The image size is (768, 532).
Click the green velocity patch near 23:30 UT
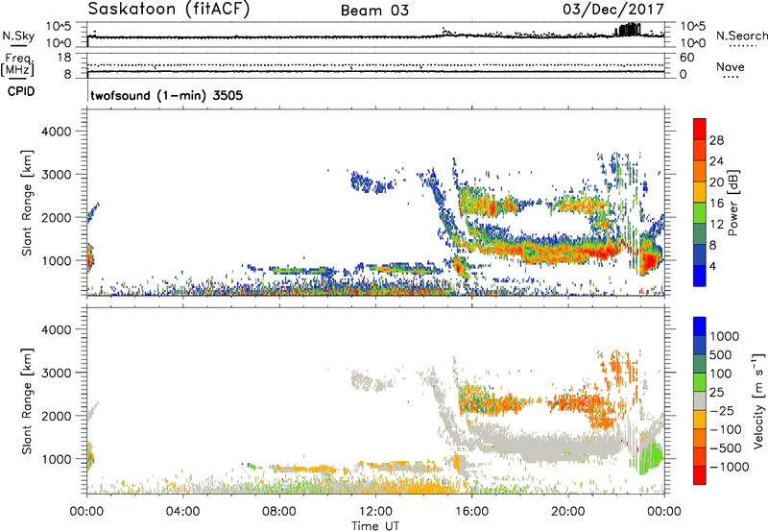tap(650, 458)
